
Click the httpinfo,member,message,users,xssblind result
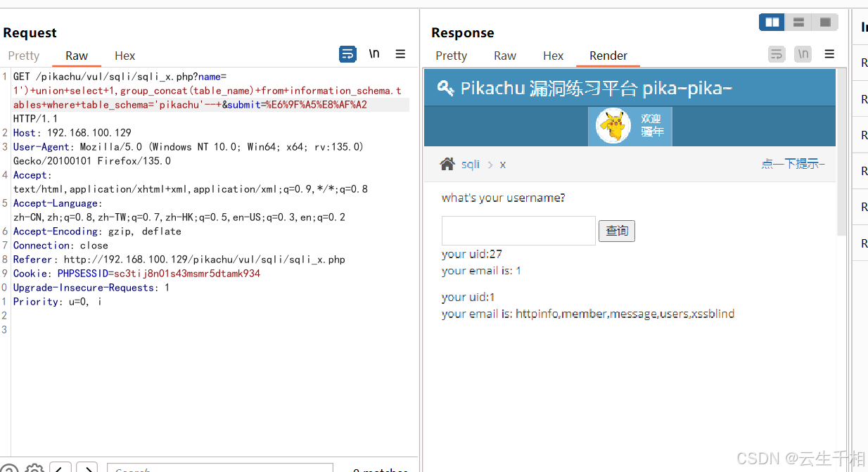pos(625,314)
